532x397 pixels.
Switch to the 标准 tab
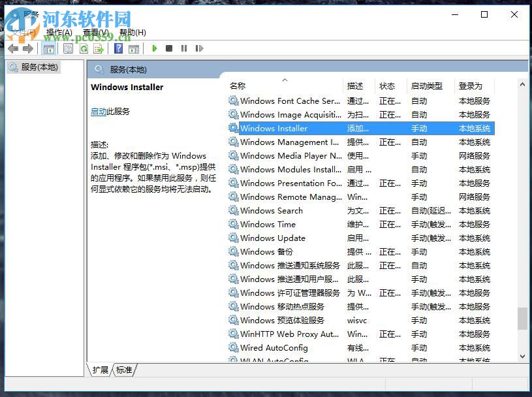click(124, 370)
